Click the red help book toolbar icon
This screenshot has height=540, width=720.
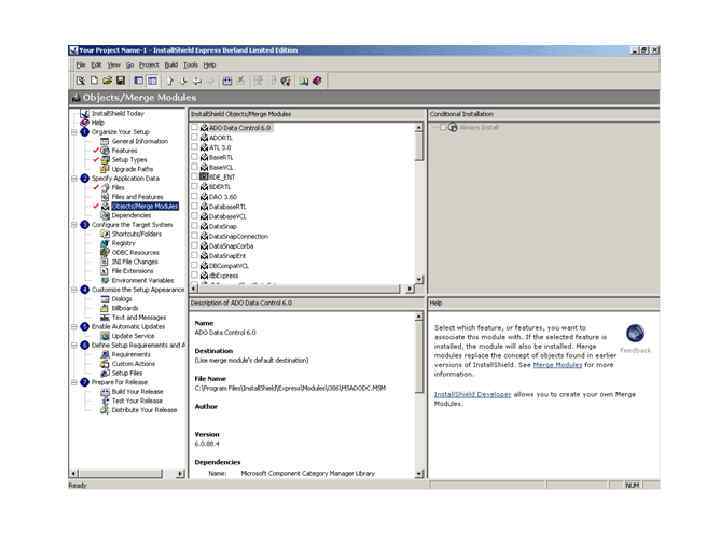[317, 81]
